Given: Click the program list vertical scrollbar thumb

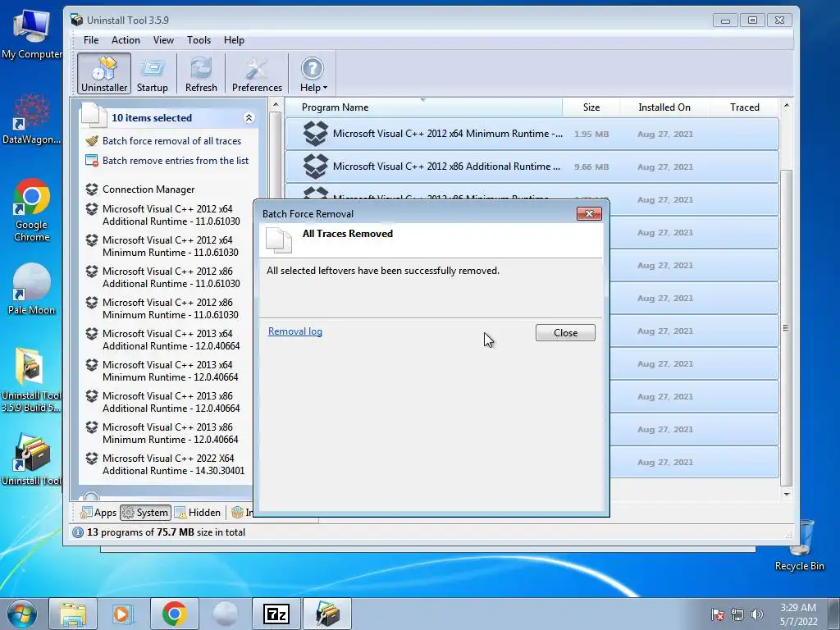Looking at the screenshot, I should pos(786,328).
